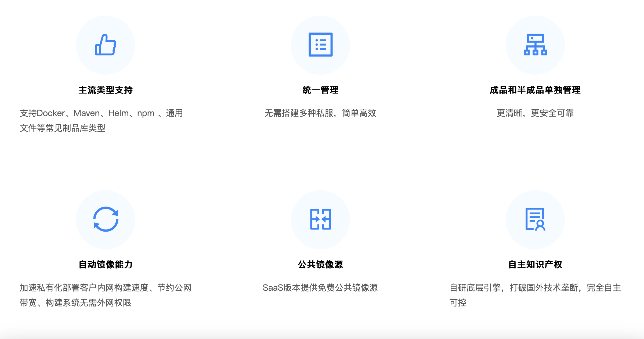Click the 带宽、构建系统无需外网权限 text line

[x=75, y=303]
